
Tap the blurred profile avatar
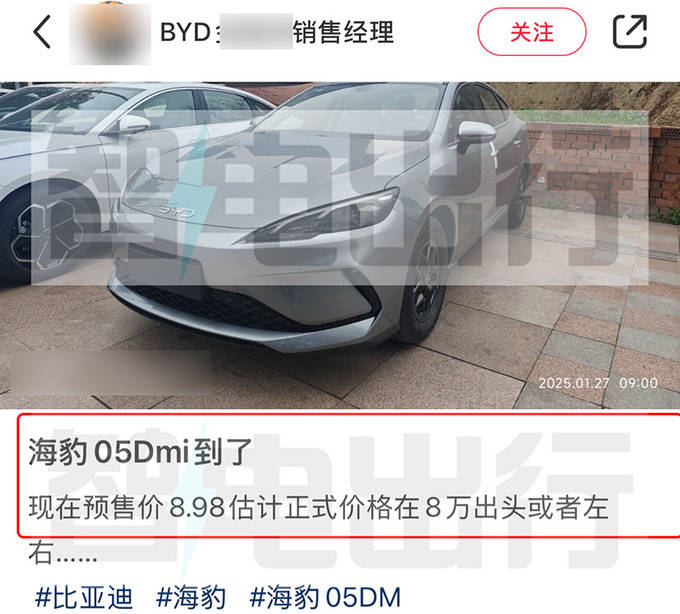(110, 33)
